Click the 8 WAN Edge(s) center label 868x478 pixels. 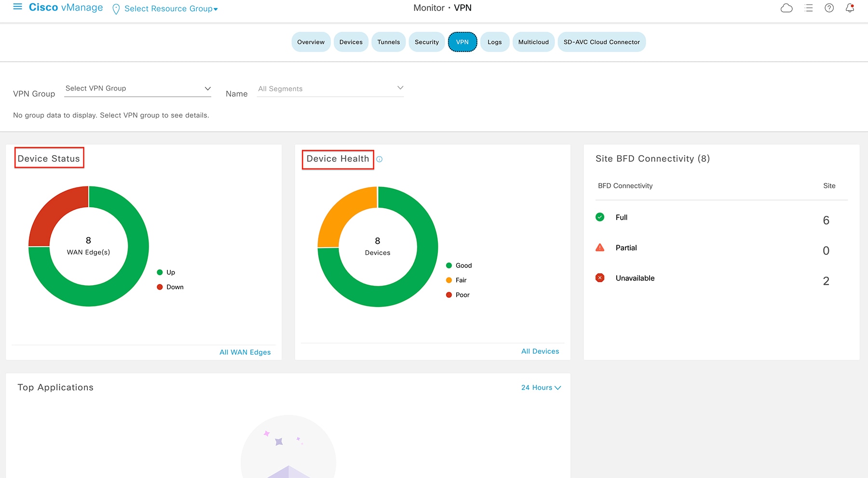pos(88,246)
